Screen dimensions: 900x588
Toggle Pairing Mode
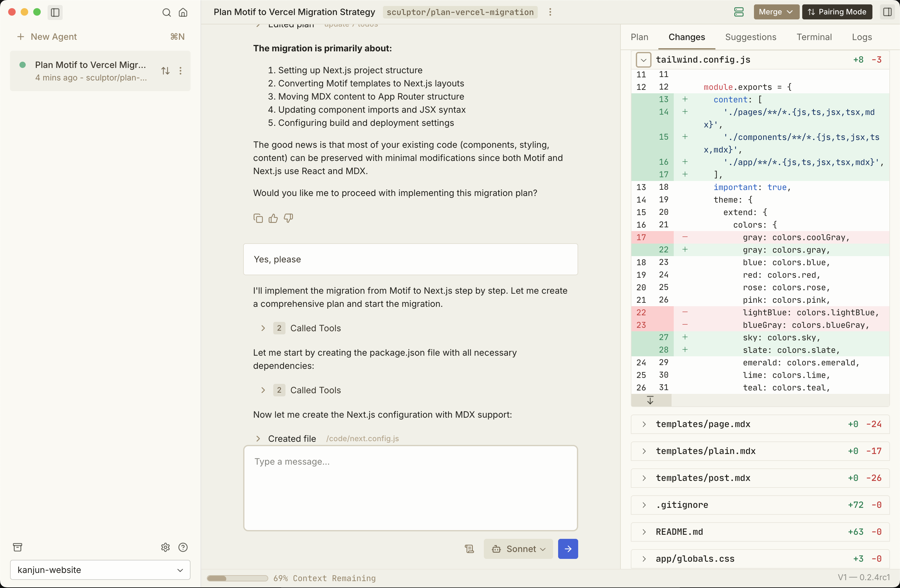pos(837,12)
